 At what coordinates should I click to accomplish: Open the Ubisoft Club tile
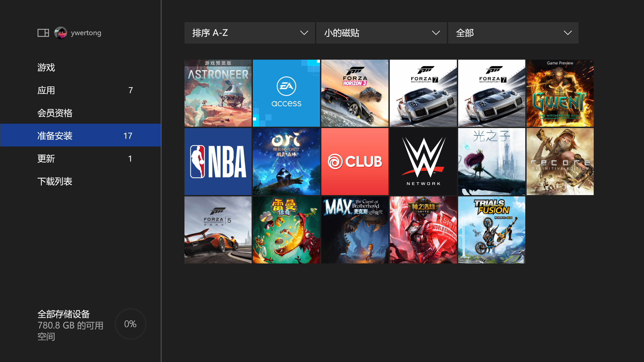pos(355,161)
